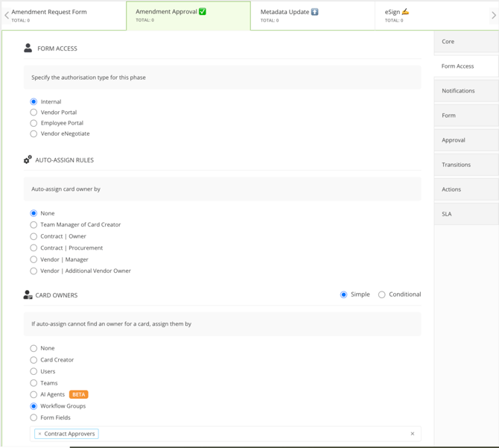Click the Card Owners icon
499x448 pixels.
point(28,295)
